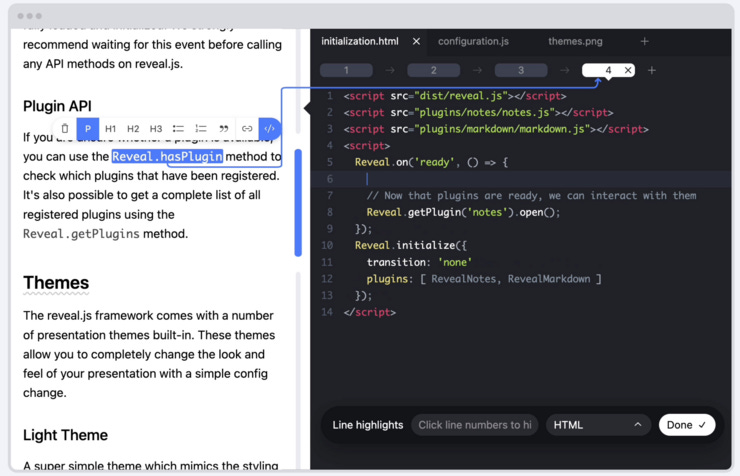Click line number 10 in the gutter
This screenshot has height=476, width=740.
[x=327, y=245]
